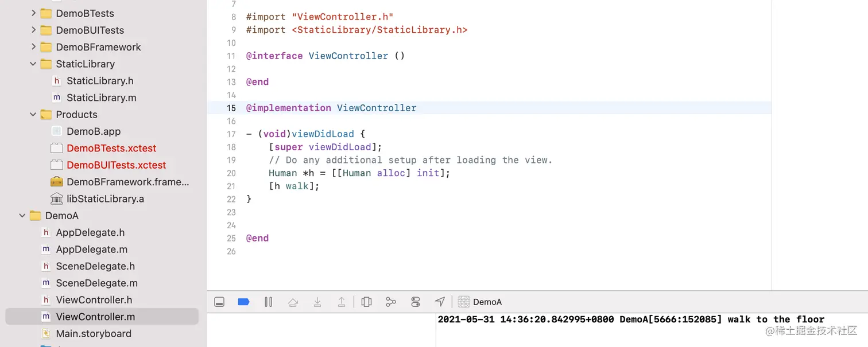This screenshot has width=868, height=347.
Task: Open StaticLibrary.m file
Action: click(101, 98)
